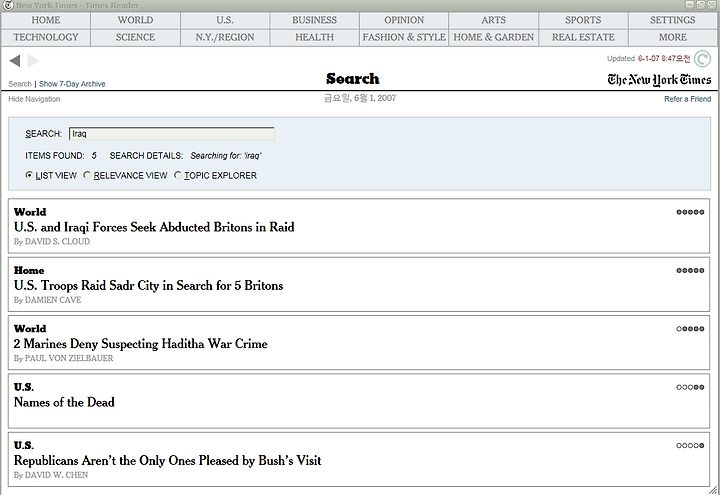Viewport: 720px width, 495px height.
Task: Open the U.S. section tab
Action: tap(225, 20)
